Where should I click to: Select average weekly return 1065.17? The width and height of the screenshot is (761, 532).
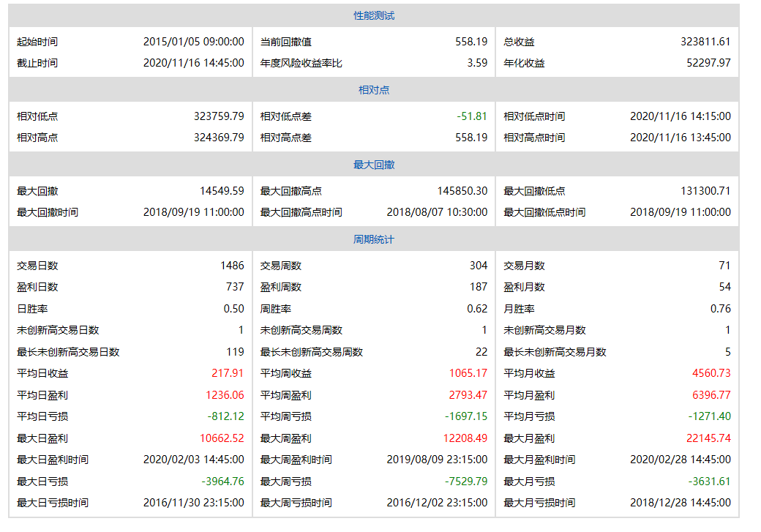coord(468,374)
